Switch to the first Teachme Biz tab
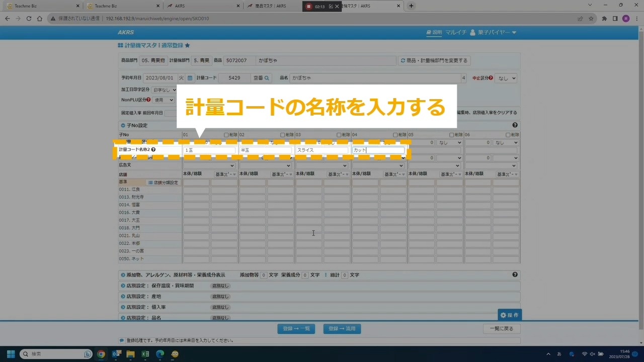 click(x=40, y=6)
